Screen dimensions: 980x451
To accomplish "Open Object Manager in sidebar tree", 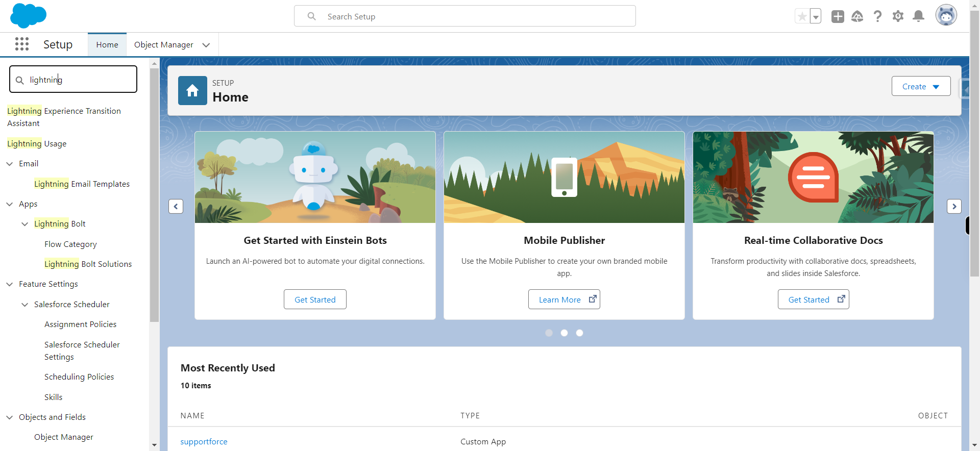I will (64, 437).
